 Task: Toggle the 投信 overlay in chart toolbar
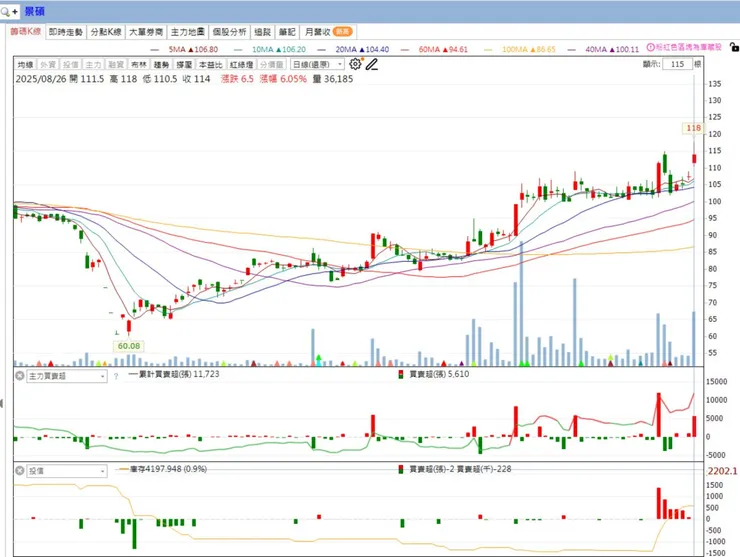tap(71, 65)
